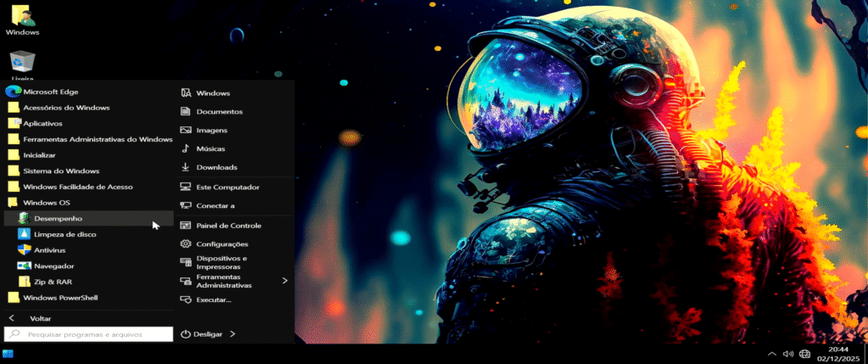Open the Recycle Bin on the desktop
Image resolution: width=868 pixels, height=364 pixels.
(22, 64)
